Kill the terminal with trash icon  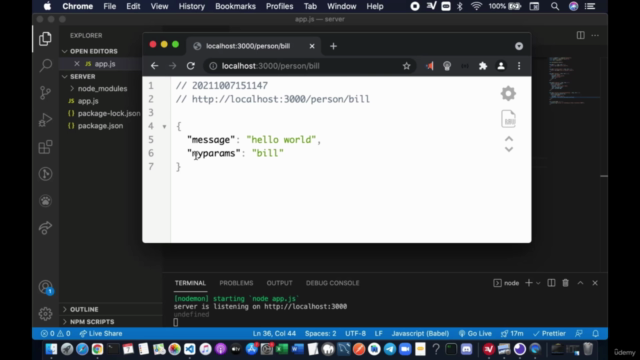[x=565, y=283]
